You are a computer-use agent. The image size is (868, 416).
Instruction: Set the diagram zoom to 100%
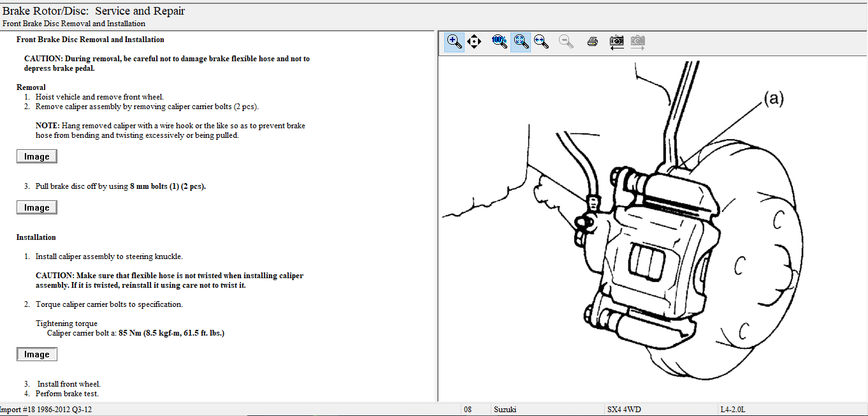[x=500, y=42]
